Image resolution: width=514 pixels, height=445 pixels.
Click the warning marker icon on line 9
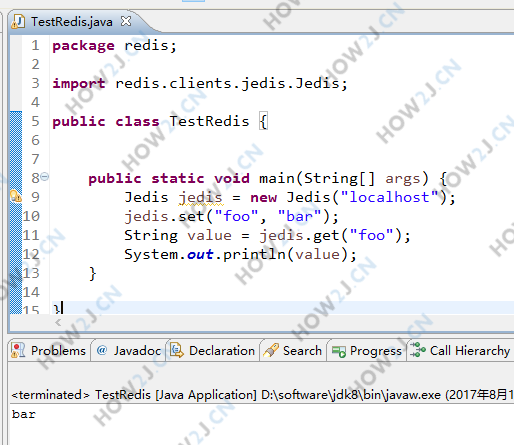pyautogui.click(x=16, y=196)
